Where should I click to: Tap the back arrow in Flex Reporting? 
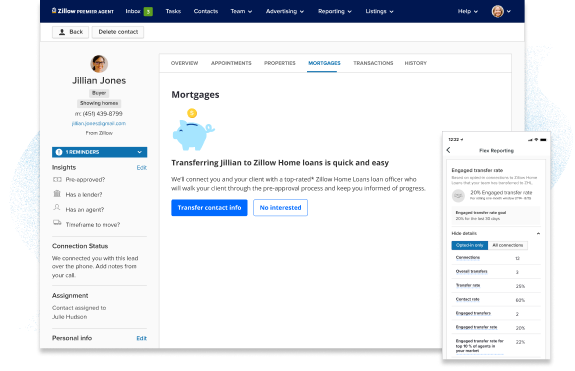tap(448, 150)
